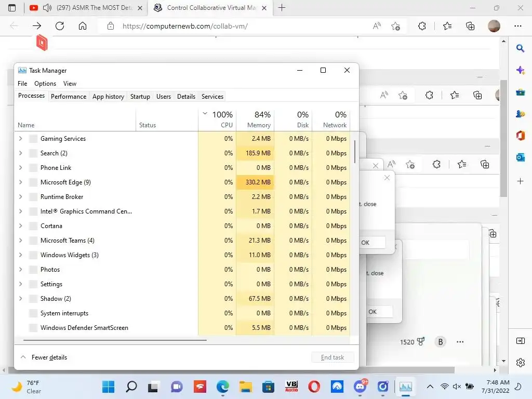Open Edge profile avatar
This screenshot has height=399, width=532.
pyautogui.click(x=494, y=26)
